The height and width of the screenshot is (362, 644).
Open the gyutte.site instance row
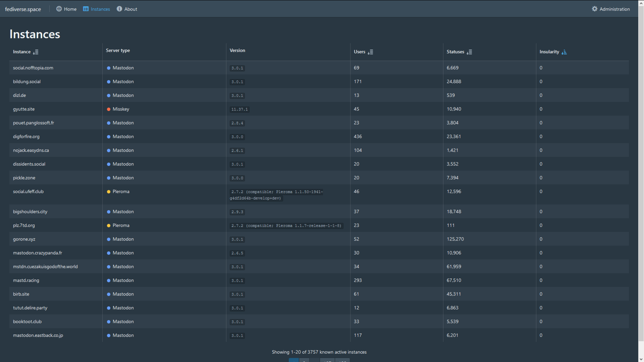pyautogui.click(x=24, y=109)
